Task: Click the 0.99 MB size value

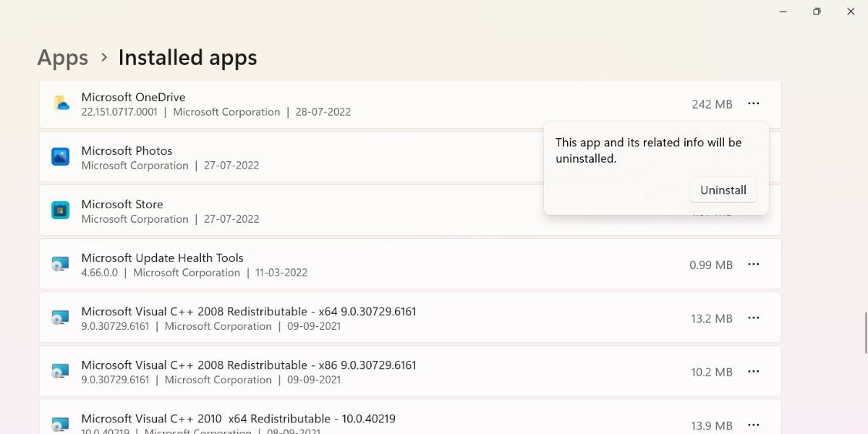Action: tap(711, 265)
